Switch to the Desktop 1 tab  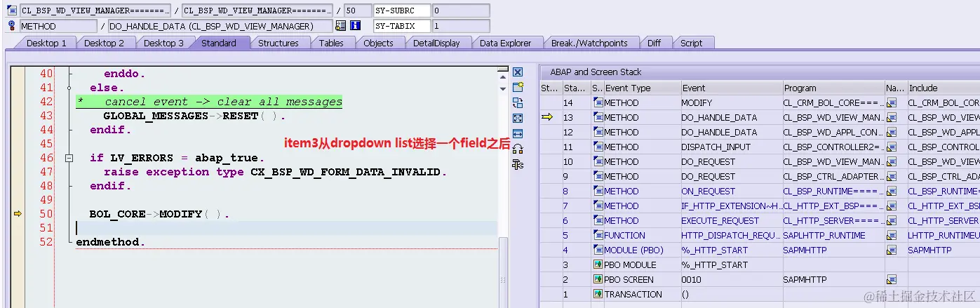pyautogui.click(x=46, y=43)
